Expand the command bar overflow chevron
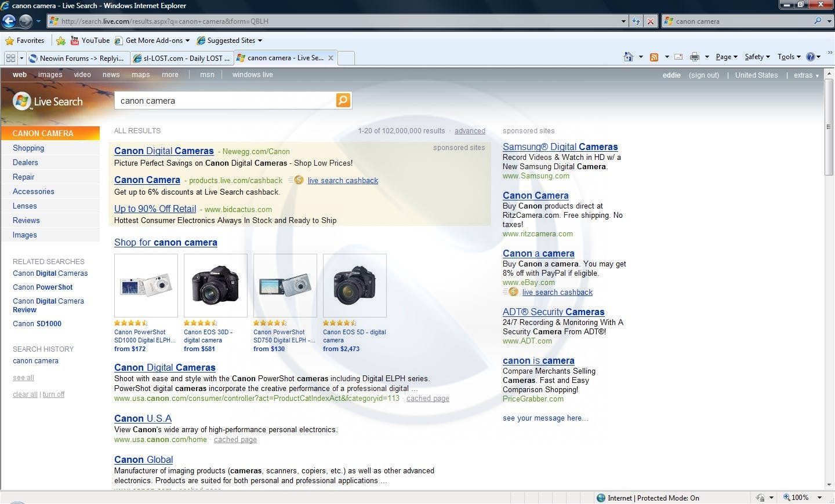Viewport: 835px width, 504px height. [x=830, y=53]
